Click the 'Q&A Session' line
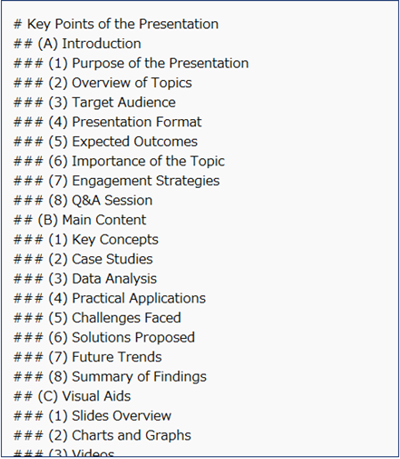This screenshot has width=400, height=459. tap(83, 201)
